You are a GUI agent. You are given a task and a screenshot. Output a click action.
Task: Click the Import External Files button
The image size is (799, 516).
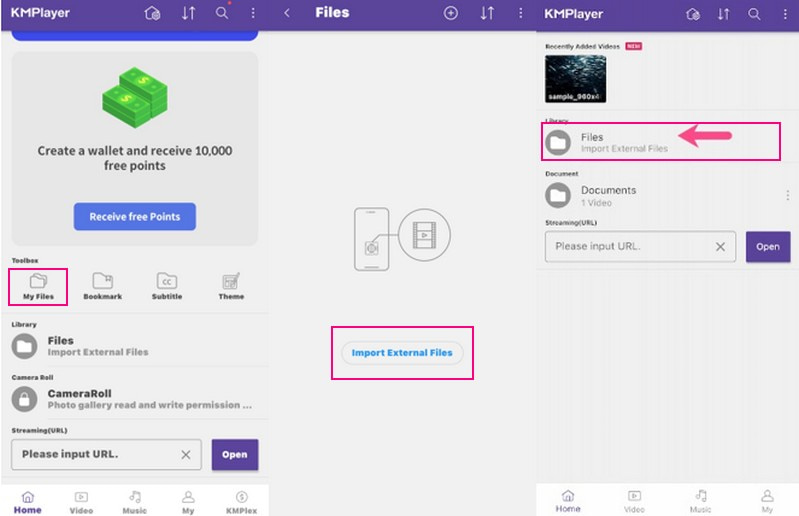(x=402, y=352)
